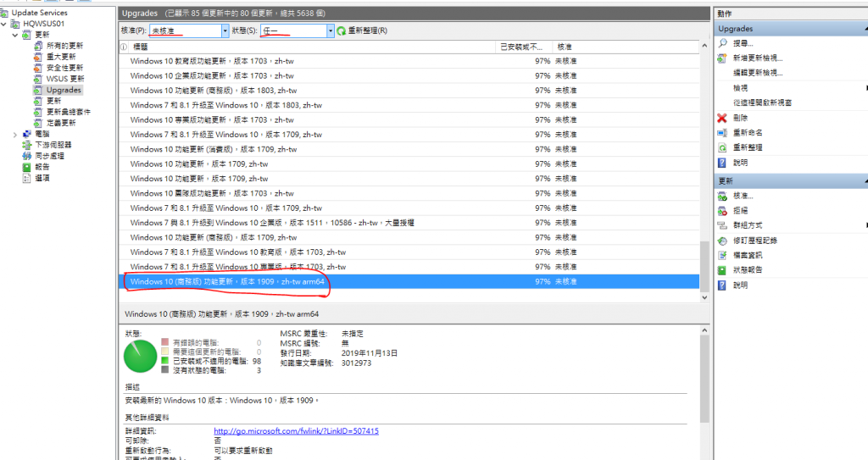Select row Windows 10 企業版功能更新 版本 1703

click(409, 76)
